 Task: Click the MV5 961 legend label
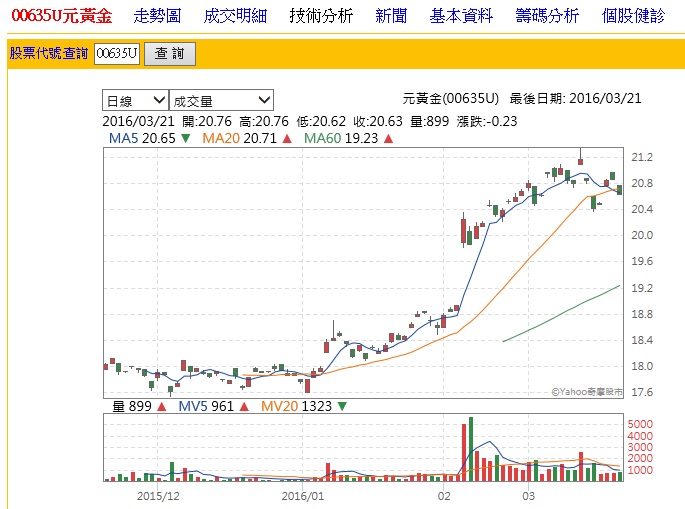click(206, 407)
